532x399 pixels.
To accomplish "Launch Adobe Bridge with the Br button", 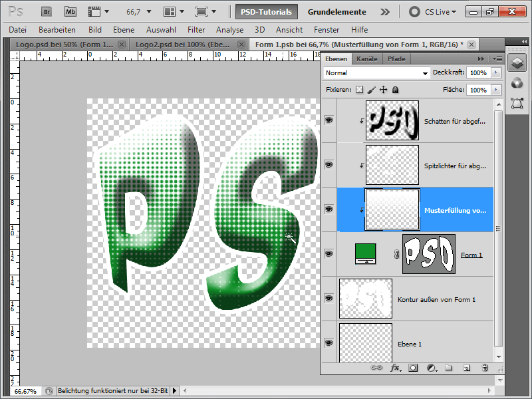I will [47, 12].
